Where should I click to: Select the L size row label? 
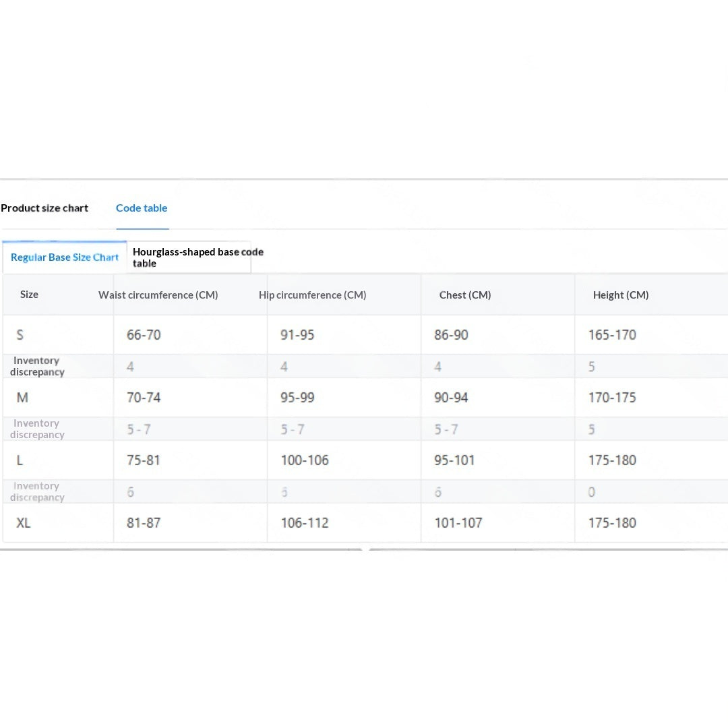pos(20,460)
